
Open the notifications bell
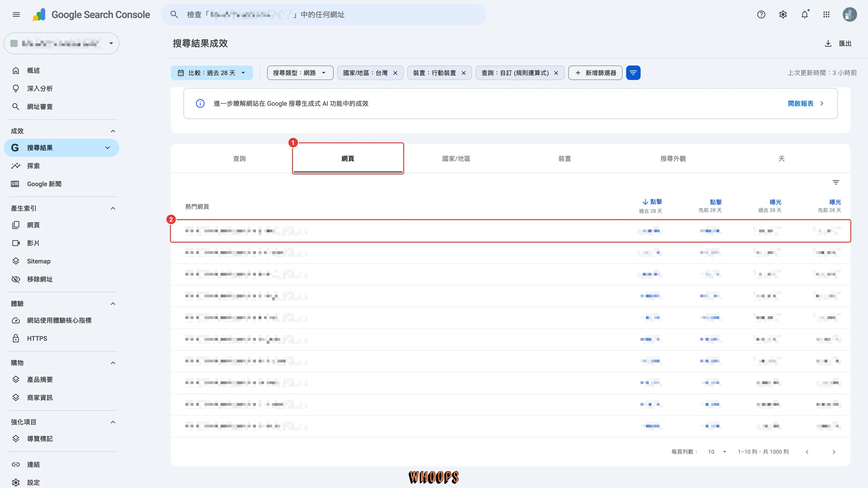805,14
